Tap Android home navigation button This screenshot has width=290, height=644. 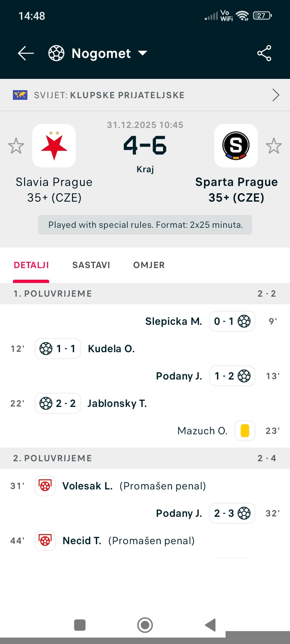click(145, 625)
